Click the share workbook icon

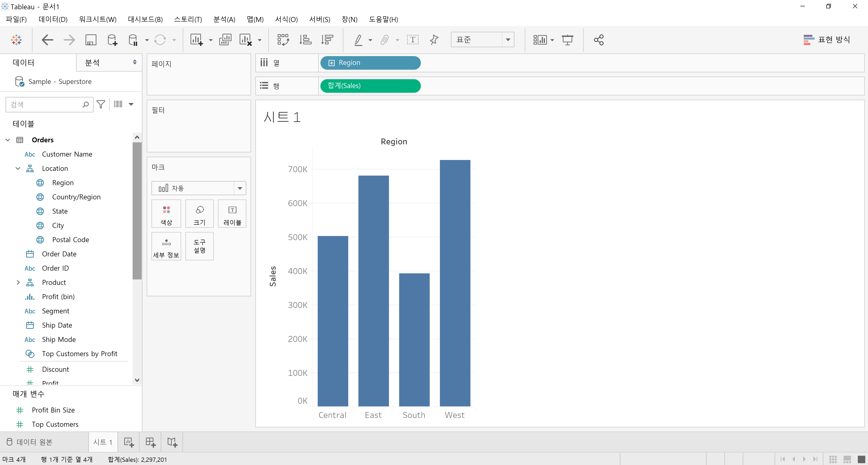(599, 40)
